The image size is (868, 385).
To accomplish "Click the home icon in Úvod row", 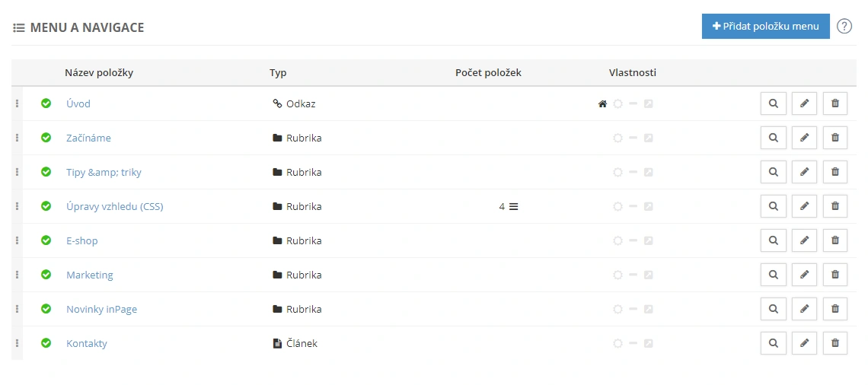I will 602,104.
